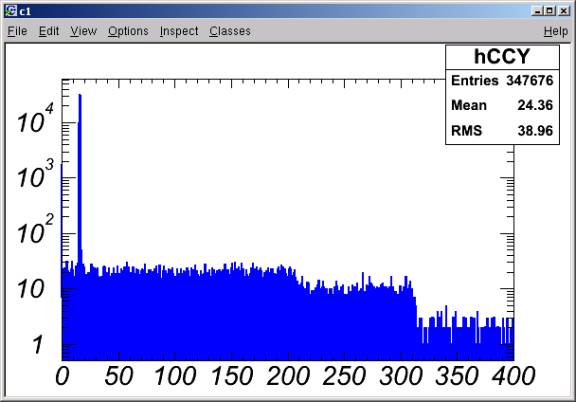Select the hCCY statistics box title
This screenshot has width=576, height=402.
point(502,57)
